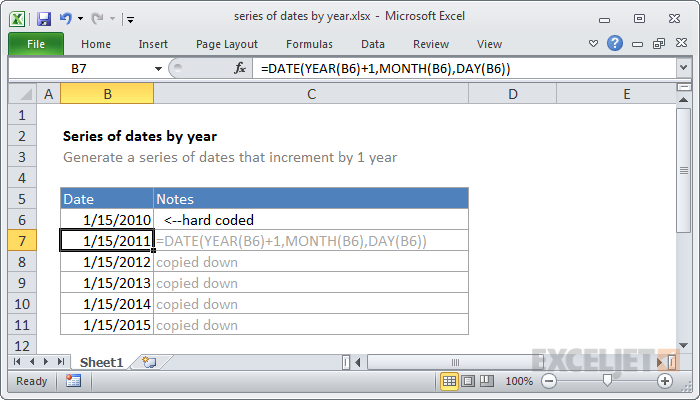Click the Insert Function fx icon
The image size is (700, 400).
(x=240, y=68)
